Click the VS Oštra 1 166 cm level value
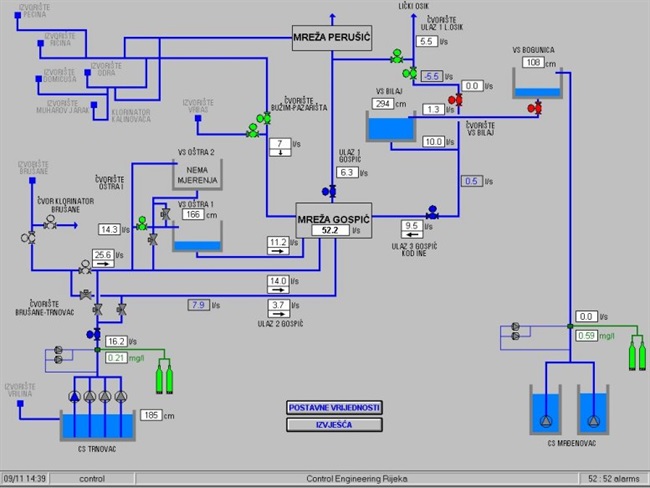The width and height of the screenshot is (650, 488). click(193, 215)
